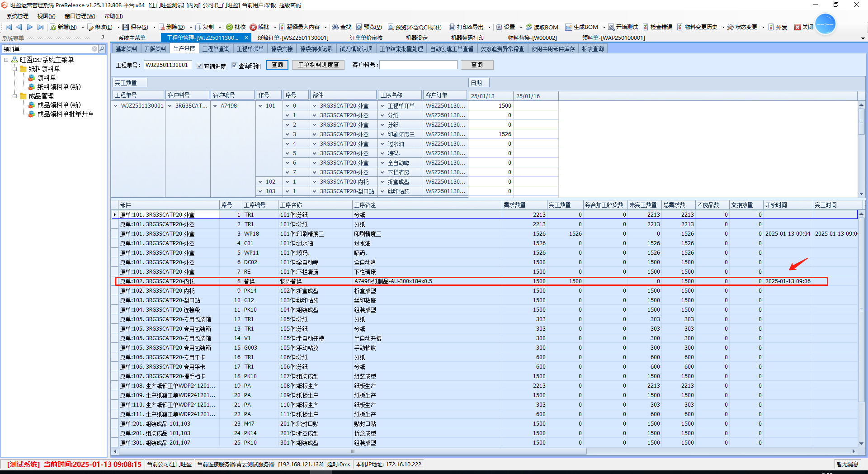Click the 新增(N) add icon
Viewport: 868px width, 474px height.
[53, 27]
